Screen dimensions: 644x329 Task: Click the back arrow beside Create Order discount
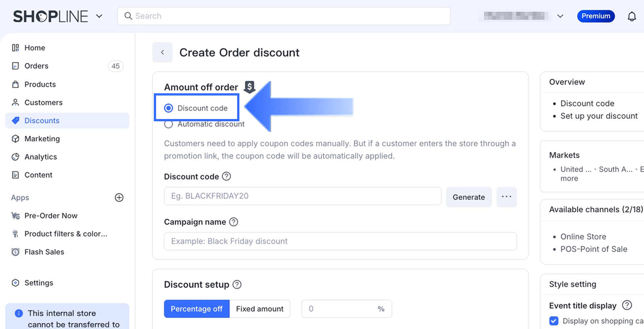pos(163,52)
